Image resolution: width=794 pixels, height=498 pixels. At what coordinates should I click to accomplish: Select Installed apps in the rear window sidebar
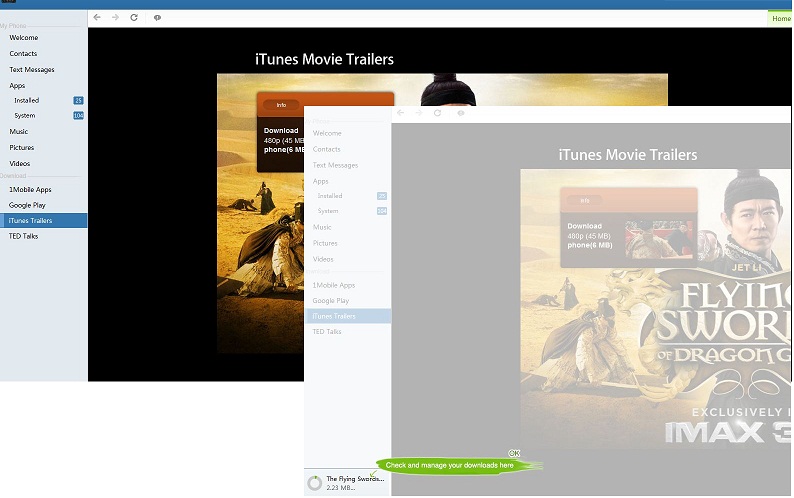pos(26,100)
